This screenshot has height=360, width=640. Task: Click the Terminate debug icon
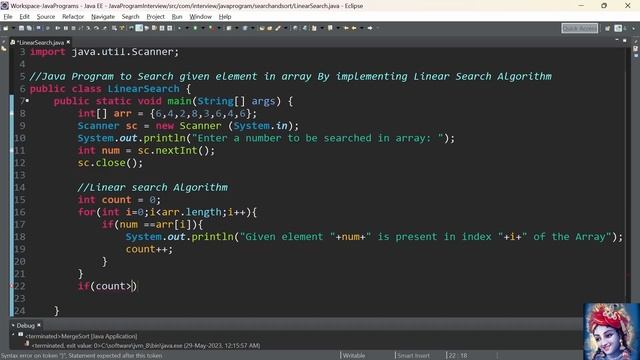[x=73, y=28]
